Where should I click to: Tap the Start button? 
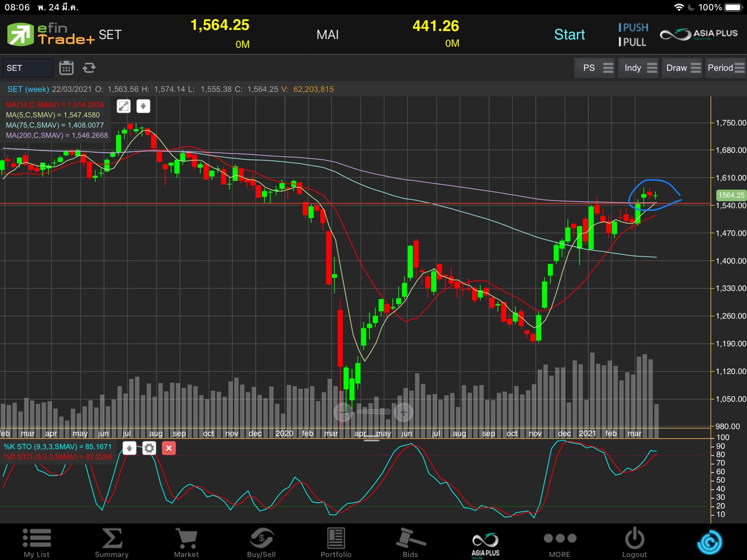tap(570, 34)
